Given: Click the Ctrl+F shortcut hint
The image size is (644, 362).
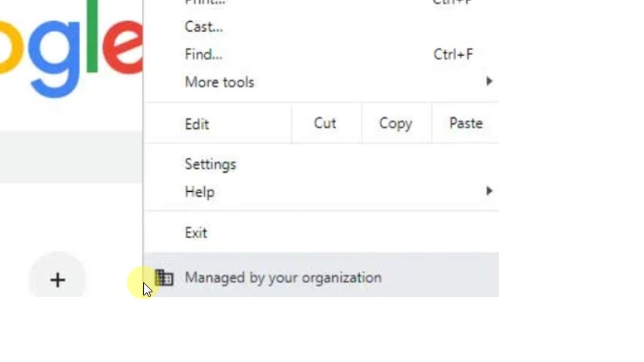Looking at the screenshot, I should pyautogui.click(x=453, y=54).
